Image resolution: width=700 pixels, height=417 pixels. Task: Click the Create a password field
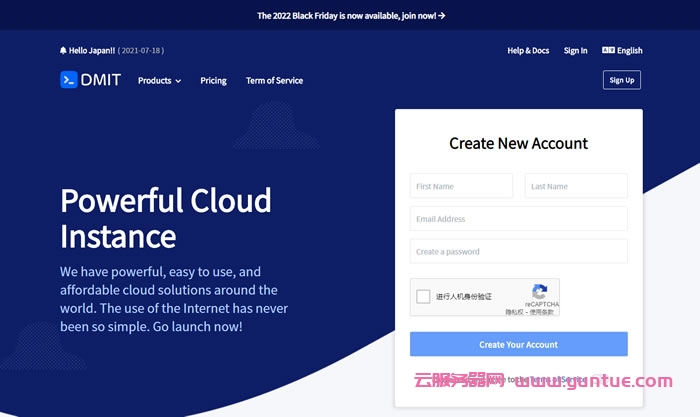tap(518, 252)
